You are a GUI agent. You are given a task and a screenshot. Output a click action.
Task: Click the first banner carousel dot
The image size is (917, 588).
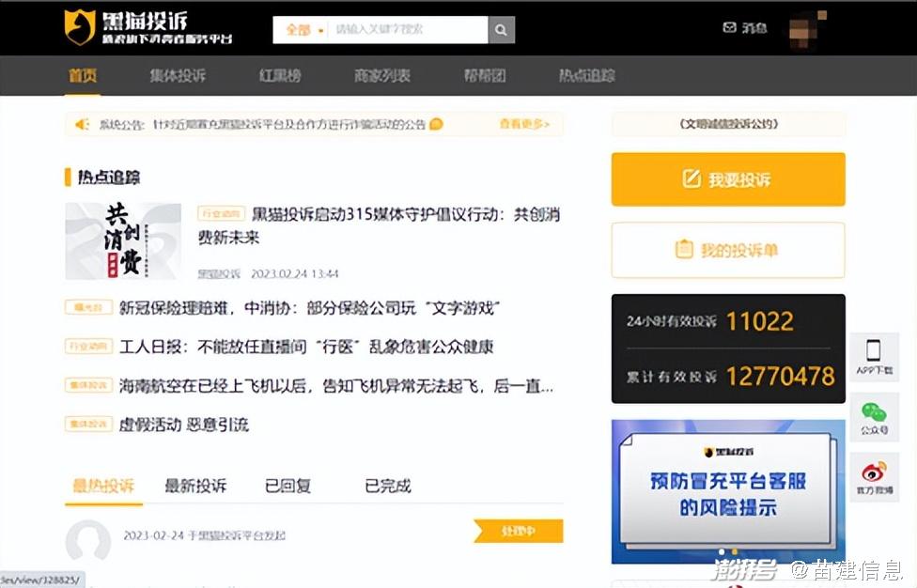[x=722, y=551]
